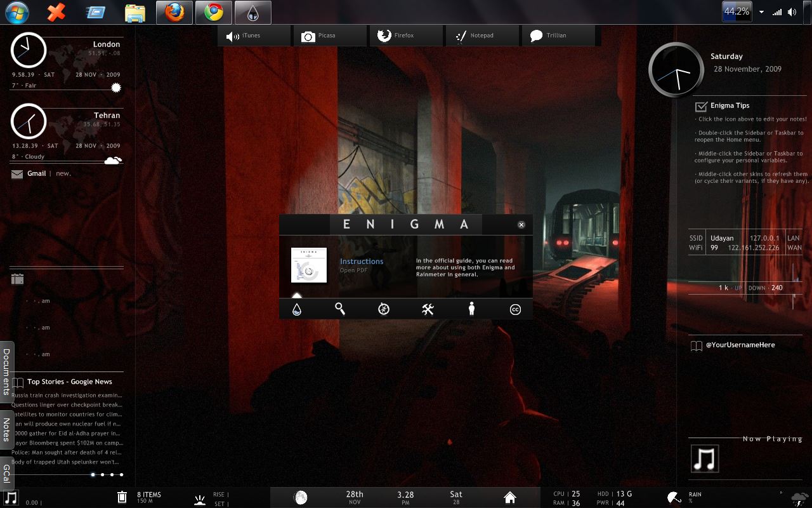Select the highlighted first news feed dot
812x508 pixels.
93,474
